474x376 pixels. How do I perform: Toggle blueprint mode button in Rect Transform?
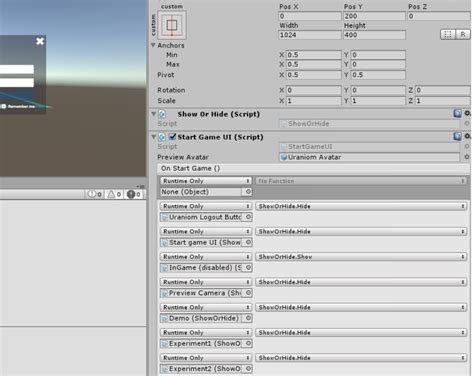click(x=448, y=34)
